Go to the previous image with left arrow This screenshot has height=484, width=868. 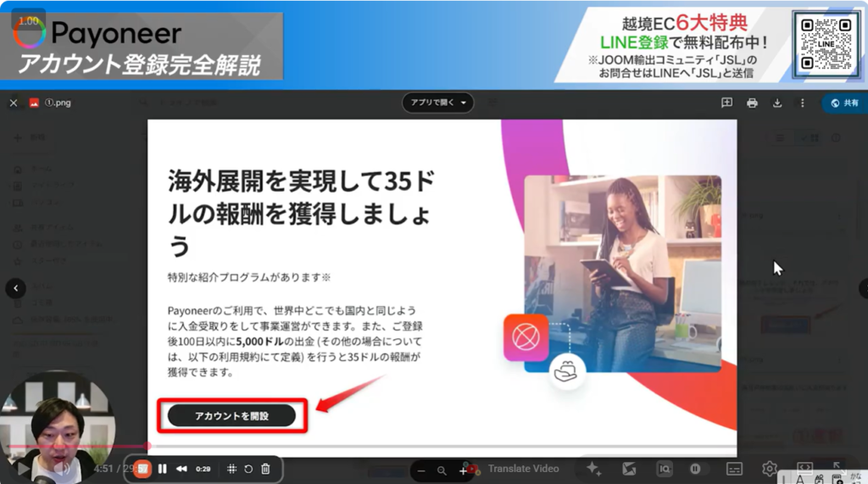(15, 288)
